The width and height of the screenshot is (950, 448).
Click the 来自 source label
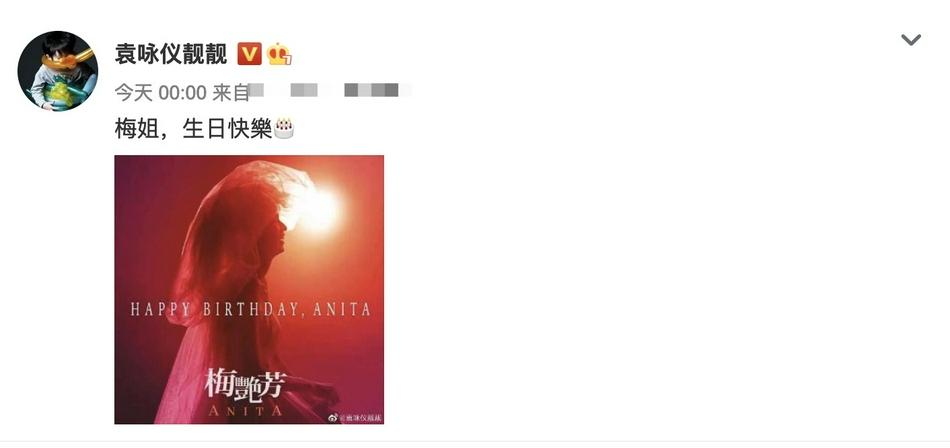231,92
